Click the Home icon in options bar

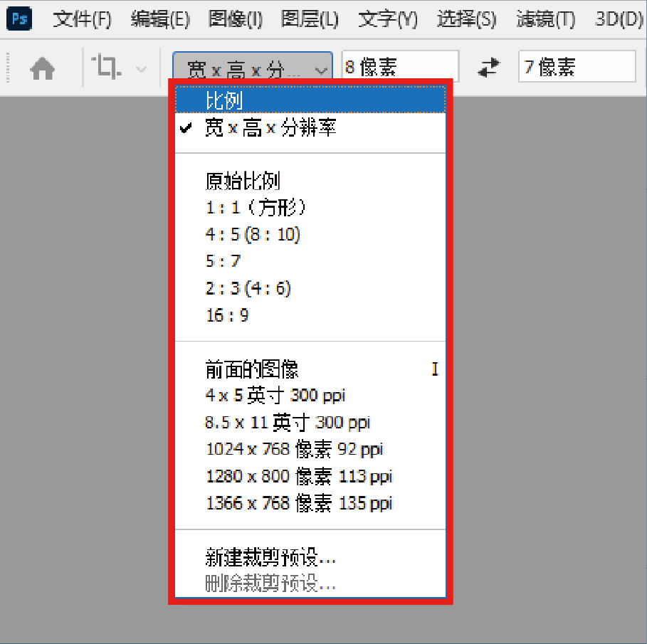43,68
